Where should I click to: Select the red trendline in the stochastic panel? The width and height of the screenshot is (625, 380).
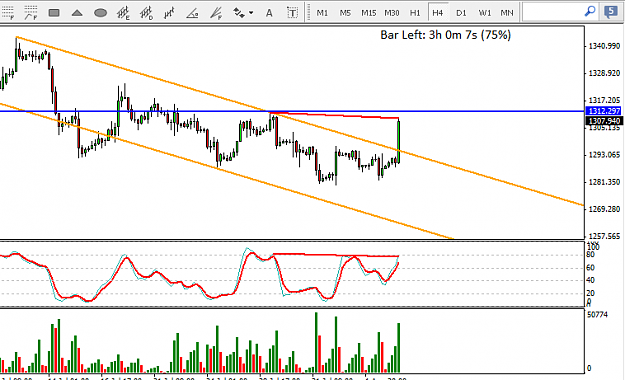click(336, 255)
